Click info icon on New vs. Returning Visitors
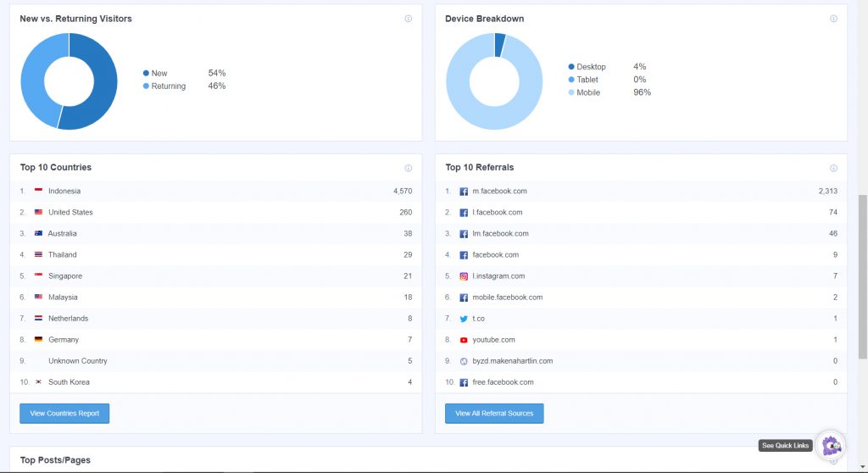Viewport: 868px width, 473px height. 408,19
